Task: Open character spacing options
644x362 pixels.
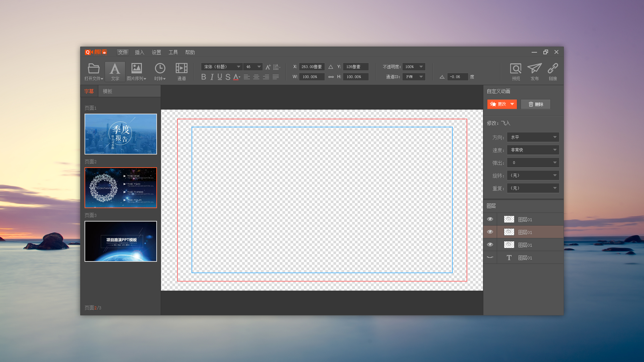Action: [x=277, y=67]
